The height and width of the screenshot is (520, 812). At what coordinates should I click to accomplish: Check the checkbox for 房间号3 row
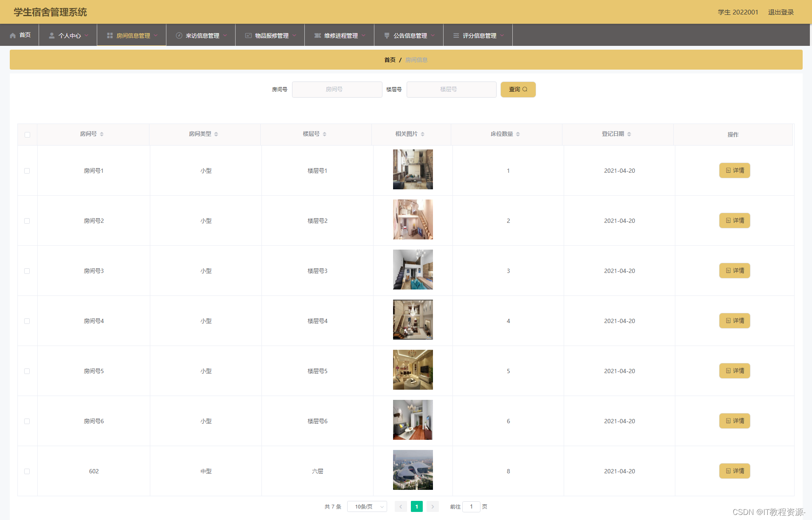coord(27,271)
